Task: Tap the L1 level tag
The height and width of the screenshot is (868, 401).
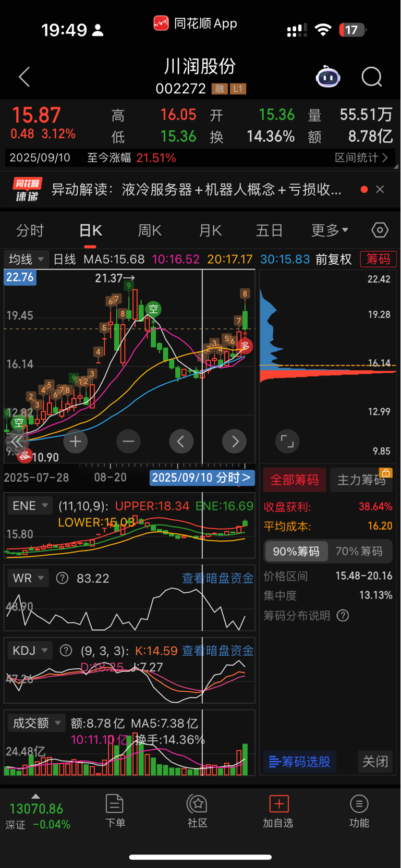Action: [238, 89]
